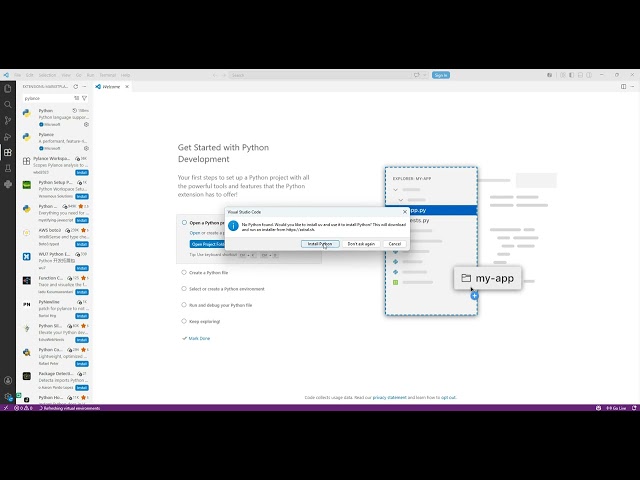The image size is (640, 480).
Task: Close the Welcome tab
Action: point(127,87)
